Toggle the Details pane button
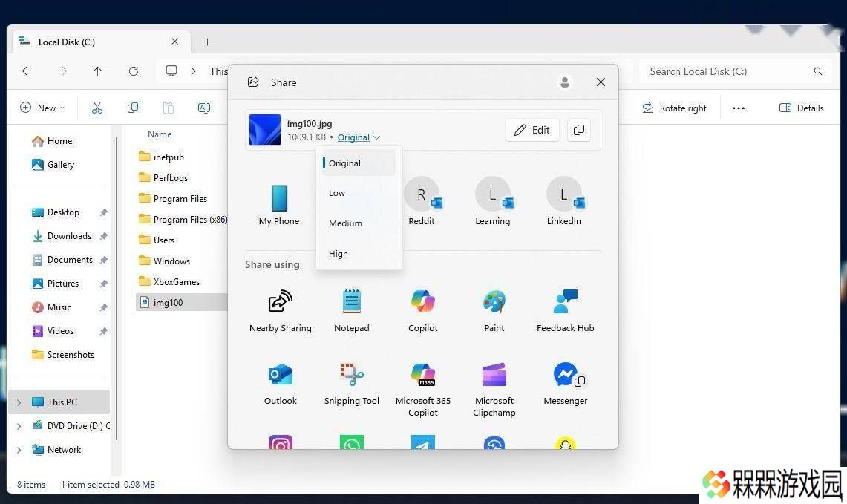This screenshot has width=847, height=504. 802,108
